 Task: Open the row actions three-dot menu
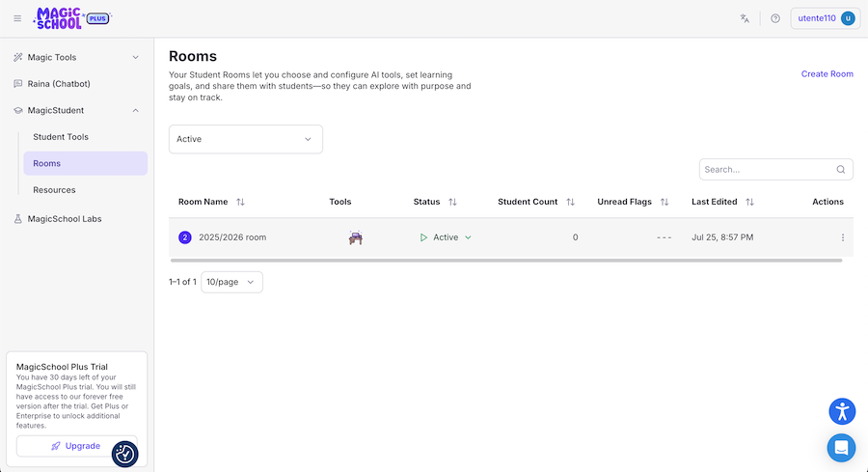coord(843,237)
